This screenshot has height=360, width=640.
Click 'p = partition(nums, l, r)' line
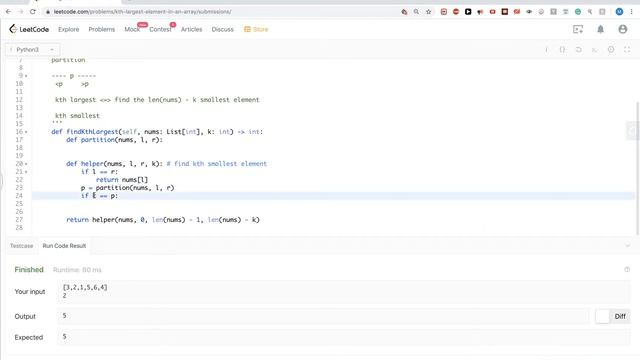[127, 188]
